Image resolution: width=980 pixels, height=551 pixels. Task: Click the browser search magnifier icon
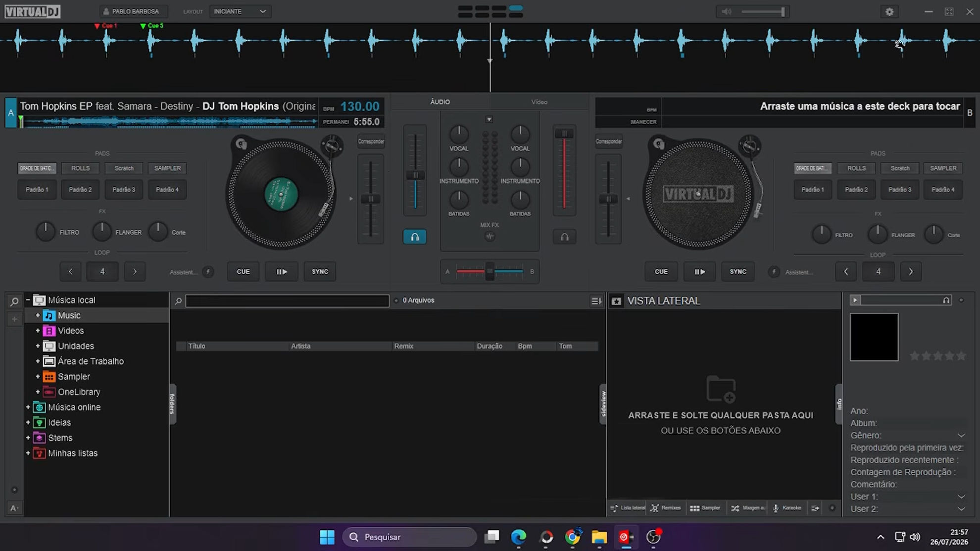point(178,301)
